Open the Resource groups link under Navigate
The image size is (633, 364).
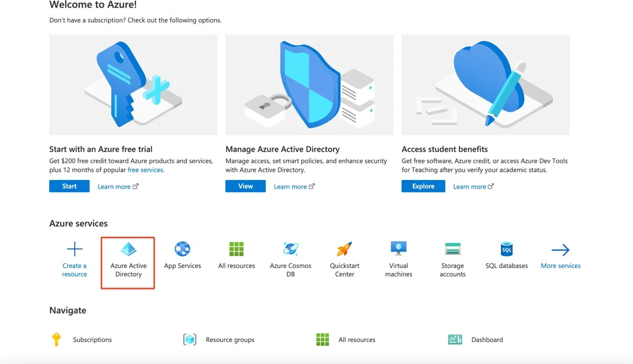pyautogui.click(x=230, y=339)
